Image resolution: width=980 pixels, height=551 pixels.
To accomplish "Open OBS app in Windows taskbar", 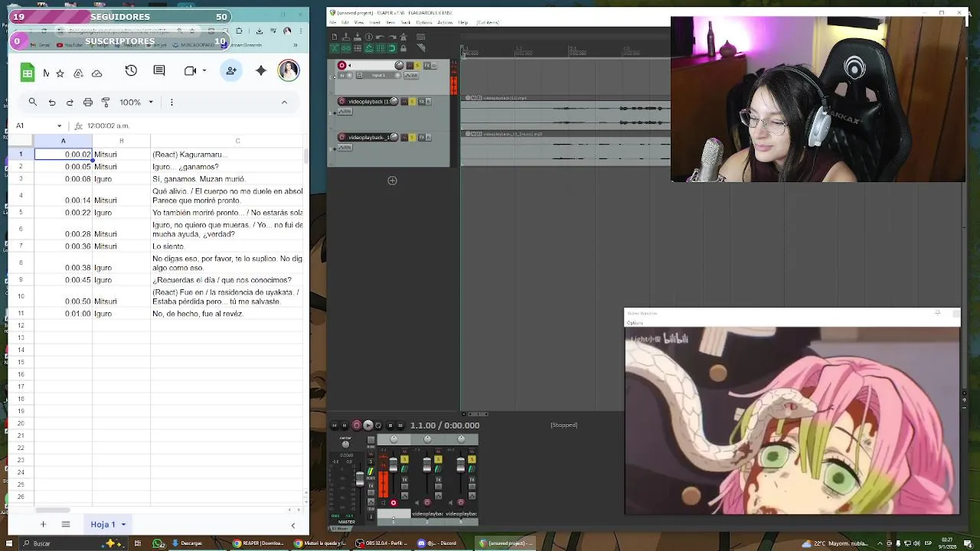I will click(383, 543).
